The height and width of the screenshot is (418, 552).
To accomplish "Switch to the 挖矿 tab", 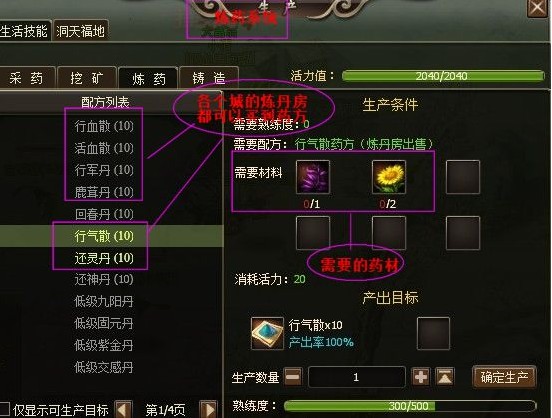I will click(x=87, y=78).
